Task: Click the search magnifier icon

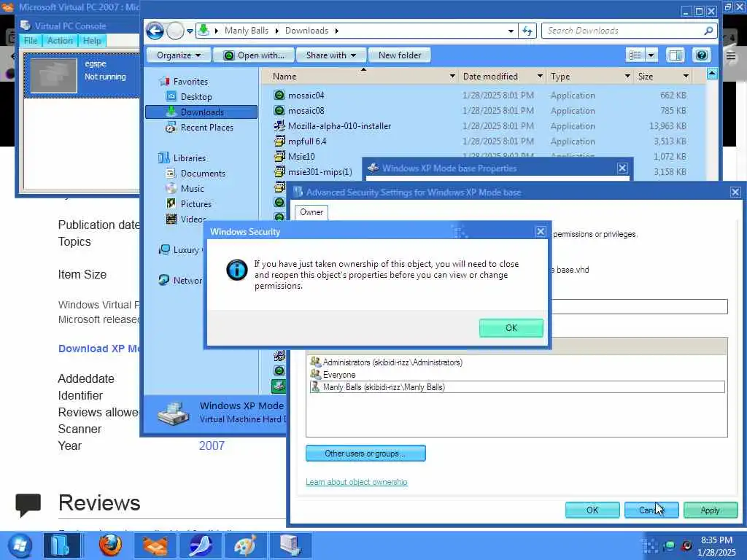Action: (x=708, y=31)
